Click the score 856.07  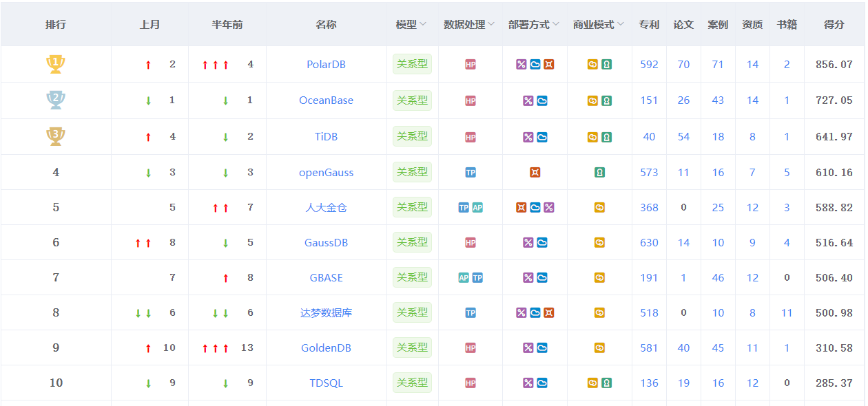[834, 65]
